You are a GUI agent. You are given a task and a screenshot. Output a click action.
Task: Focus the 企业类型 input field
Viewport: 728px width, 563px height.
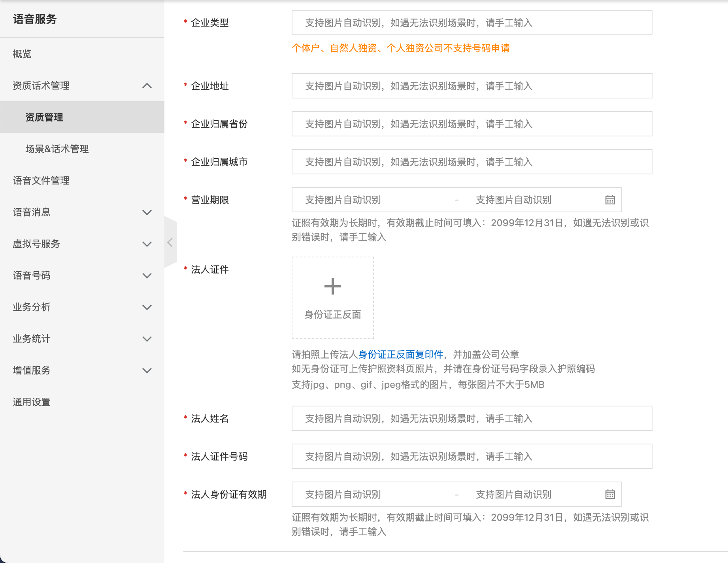(x=472, y=23)
